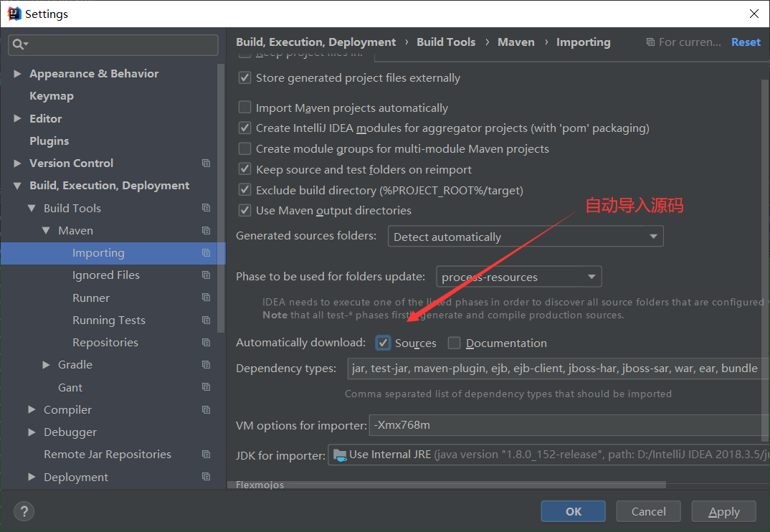The height and width of the screenshot is (532, 770).
Task: Enable automatic Documentation download
Action: click(x=455, y=343)
